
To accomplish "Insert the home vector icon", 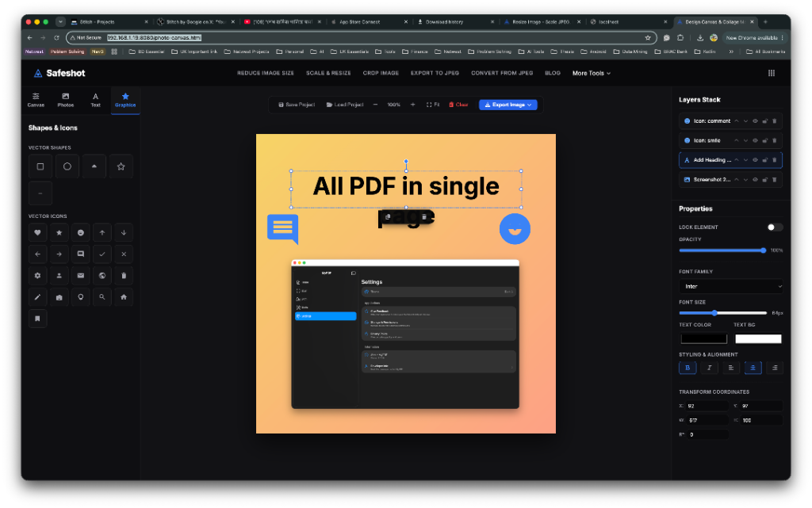I will coord(124,297).
